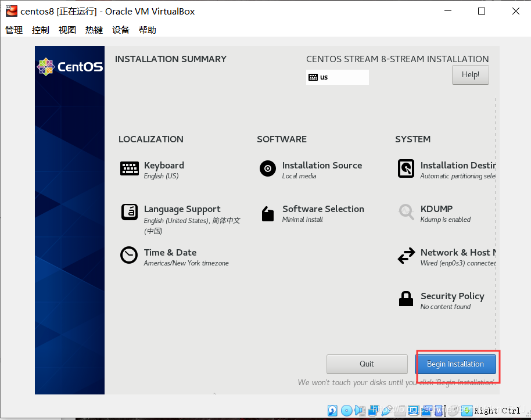Open the 管理 menu
Viewport: 531px width, 420px height.
14,30
